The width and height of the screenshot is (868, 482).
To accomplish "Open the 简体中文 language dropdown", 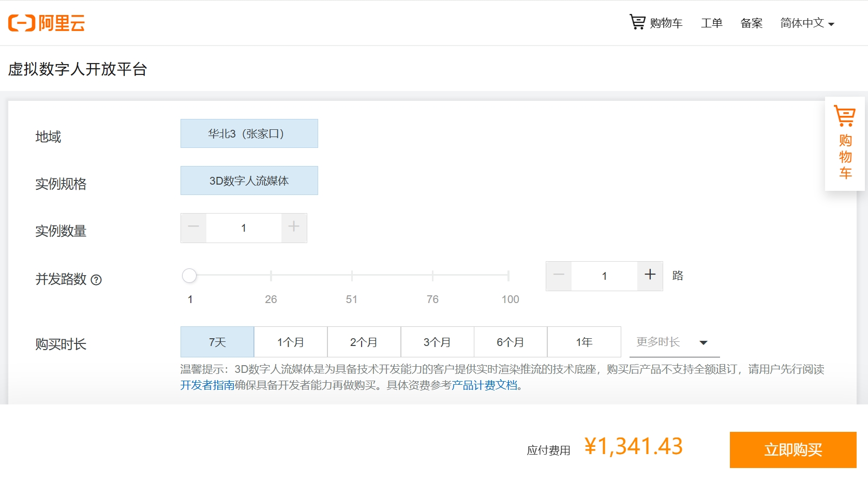I will coord(807,23).
